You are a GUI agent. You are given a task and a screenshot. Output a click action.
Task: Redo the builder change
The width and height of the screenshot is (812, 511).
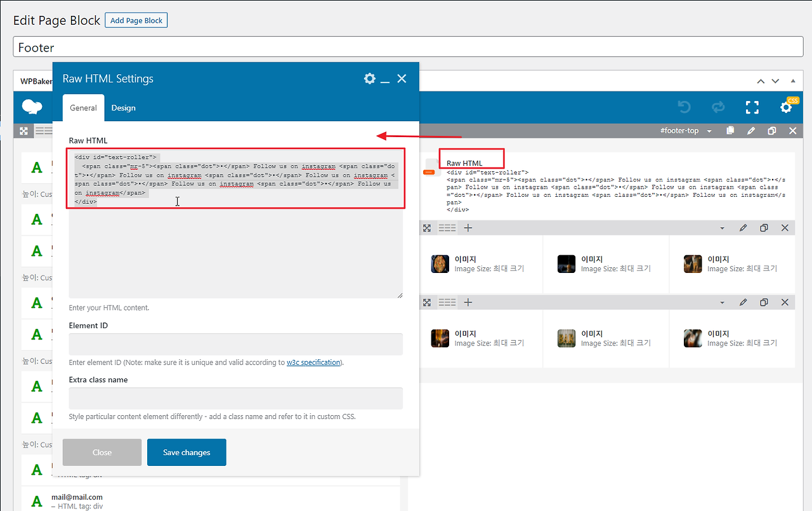point(718,107)
